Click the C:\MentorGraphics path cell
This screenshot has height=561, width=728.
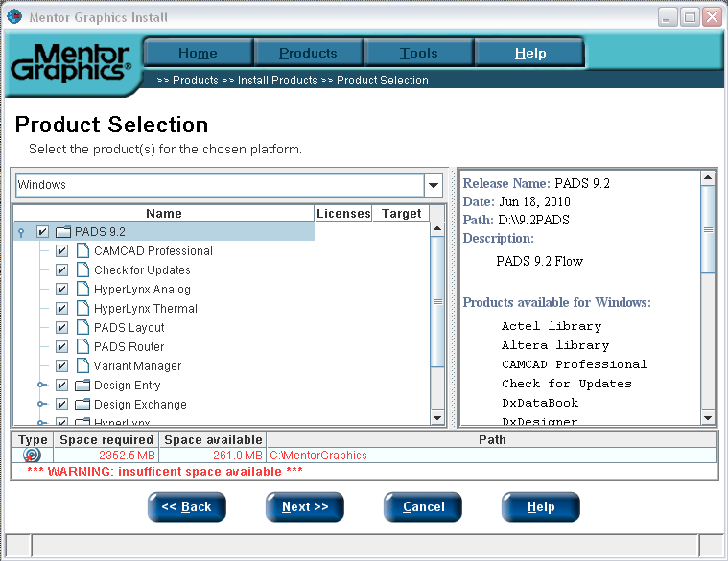tap(492, 456)
